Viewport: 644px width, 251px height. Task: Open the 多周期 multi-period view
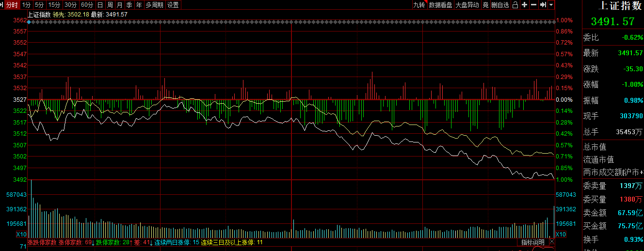[154, 5]
